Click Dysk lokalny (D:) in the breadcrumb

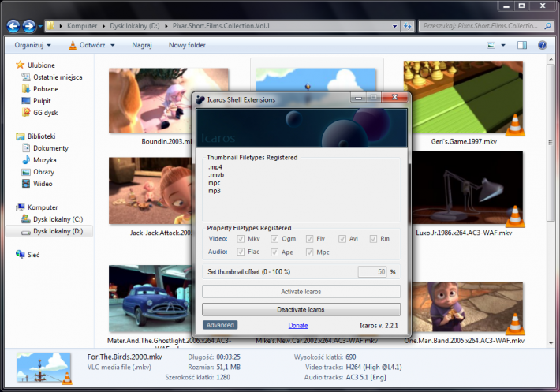pyautogui.click(x=135, y=26)
